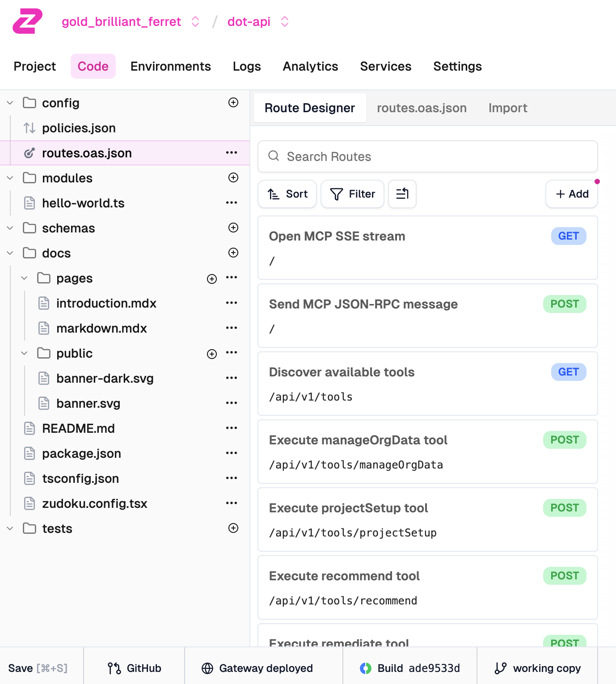Image resolution: width=616 pixels, height=684 pixels.
Task: Click the collapse routes list icon
Action: [x=402, y=194]
